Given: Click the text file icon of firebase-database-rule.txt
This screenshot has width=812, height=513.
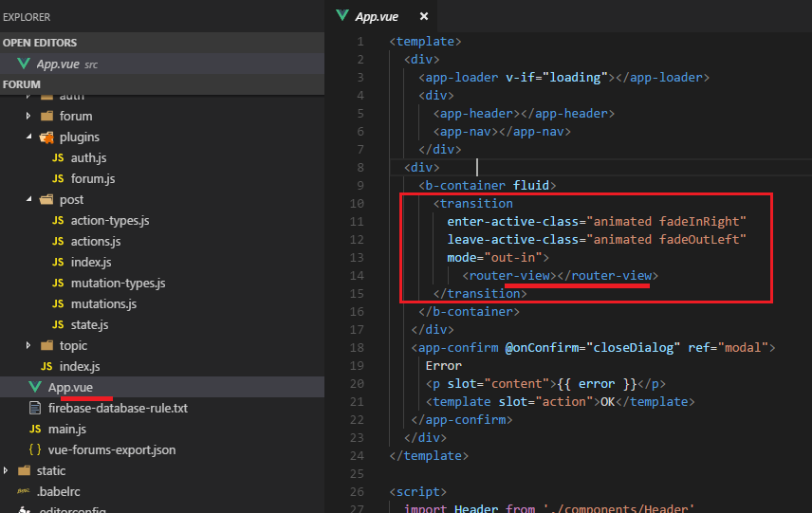Looking at the screenshot, I should [35, 408].
